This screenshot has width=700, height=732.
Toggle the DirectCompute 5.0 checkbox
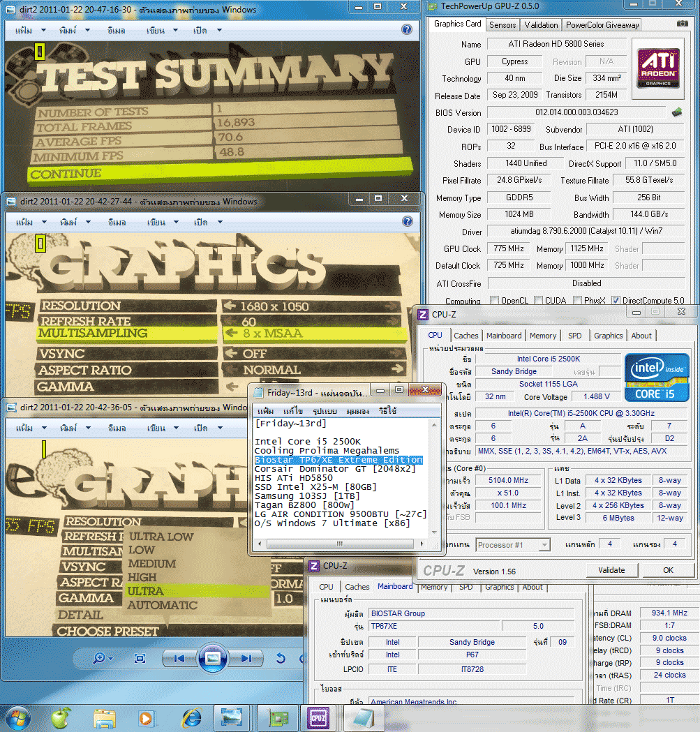(616, 300)
